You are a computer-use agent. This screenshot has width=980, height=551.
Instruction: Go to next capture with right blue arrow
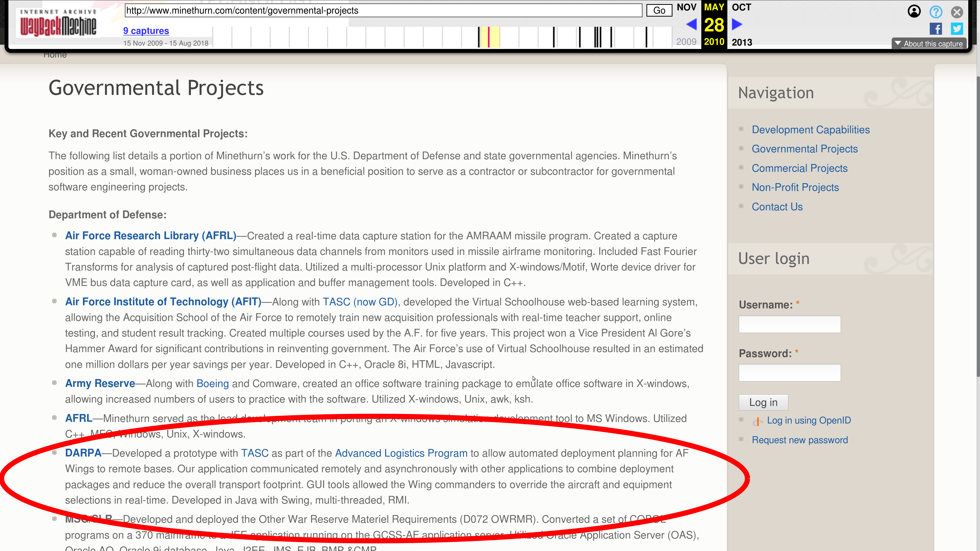737,25
